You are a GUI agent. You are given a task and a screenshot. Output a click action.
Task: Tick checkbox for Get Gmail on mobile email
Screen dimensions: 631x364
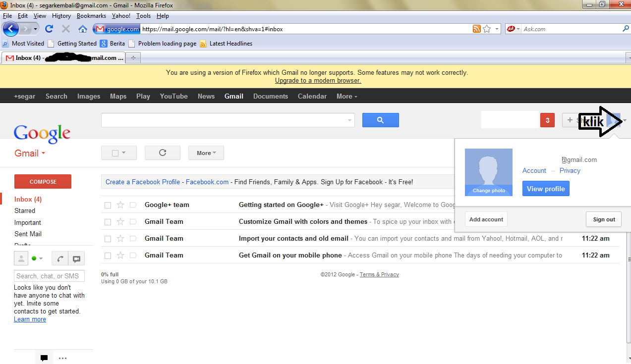pos(108,256)
